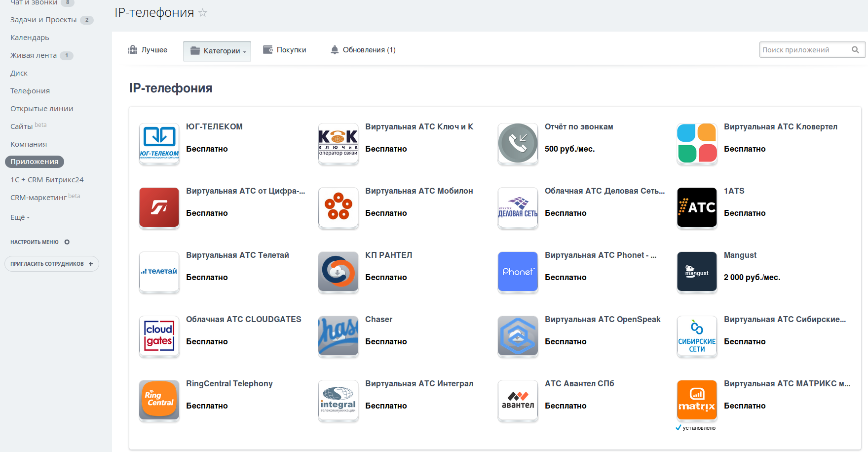Open the blue Phonet app icon
868x452 pixels.
point(518,272)
